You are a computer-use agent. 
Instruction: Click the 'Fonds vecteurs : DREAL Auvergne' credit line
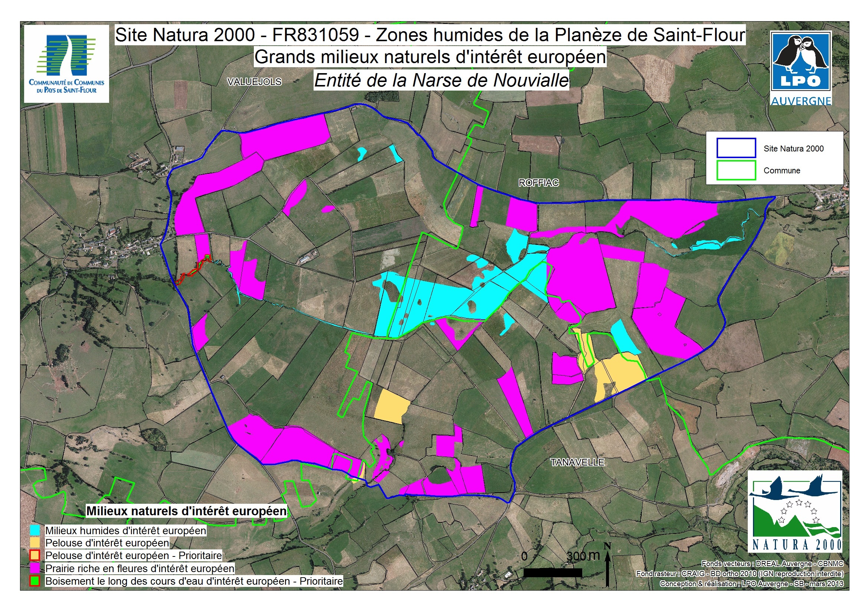click(x=772, y=564)
